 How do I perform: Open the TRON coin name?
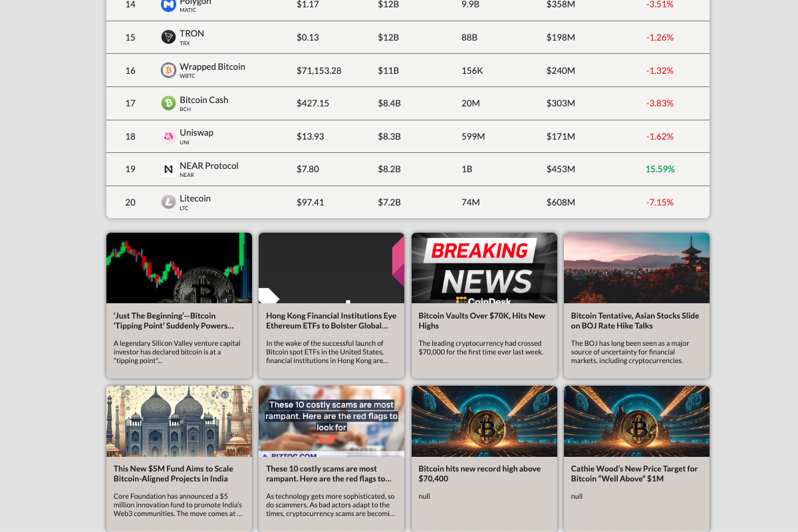click(x=192, y=33)
